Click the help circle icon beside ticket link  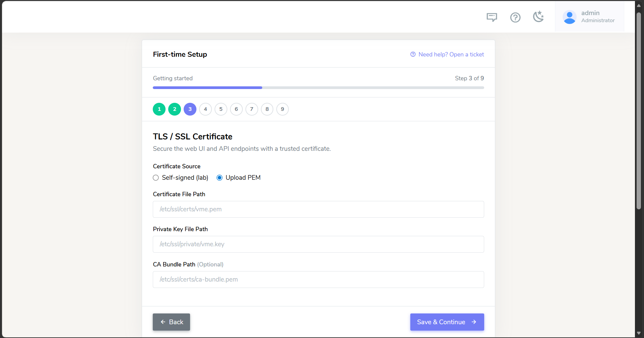click(x=413, y=54)
